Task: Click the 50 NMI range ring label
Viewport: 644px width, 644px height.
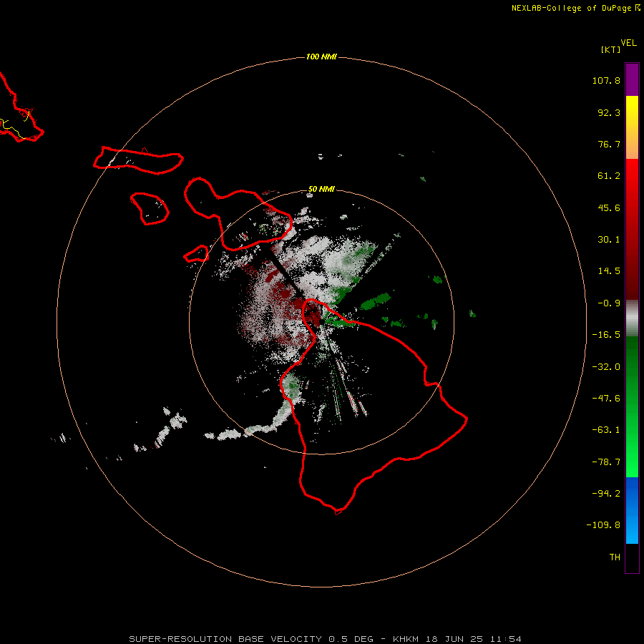Action: coord(321,189)
